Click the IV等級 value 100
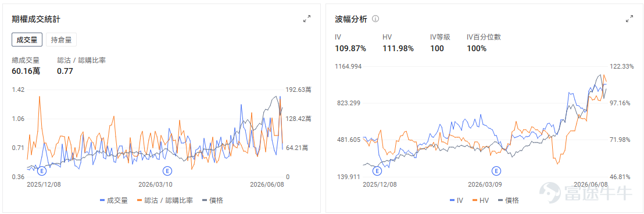 click(x=437, y=48)
